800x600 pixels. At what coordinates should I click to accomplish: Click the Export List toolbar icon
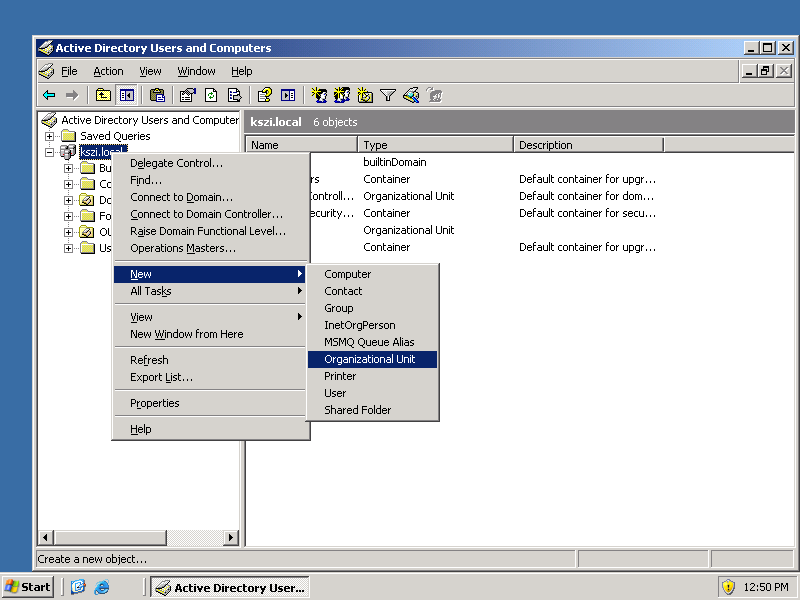tap(234, 95)
